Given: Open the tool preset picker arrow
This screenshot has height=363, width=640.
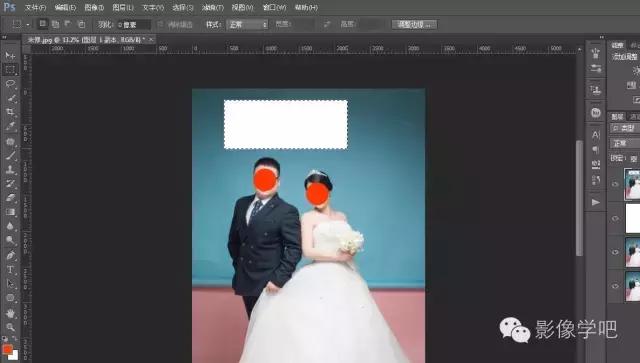Looking at the screenshot, I should [x=28, y=24].
